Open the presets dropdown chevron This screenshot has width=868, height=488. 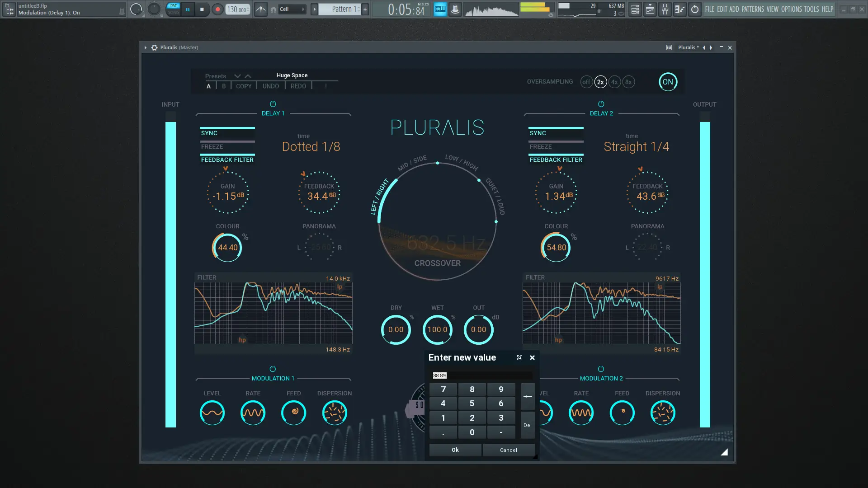coord(237,76)
